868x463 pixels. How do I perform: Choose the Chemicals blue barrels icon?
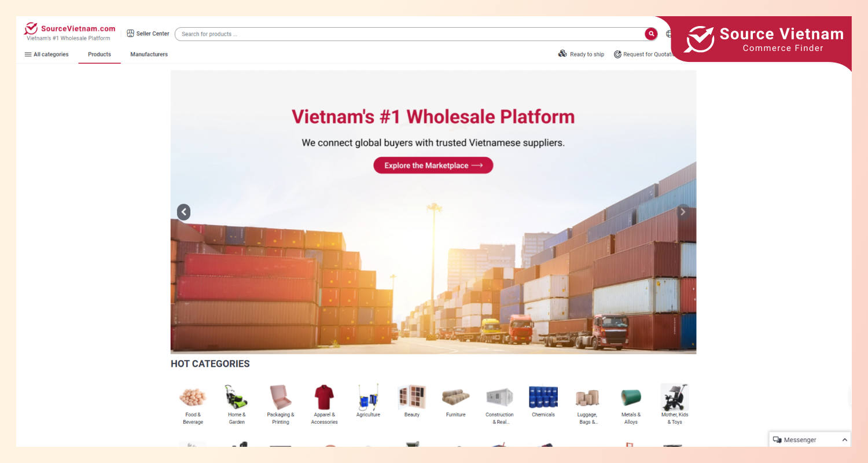point(543,397)
